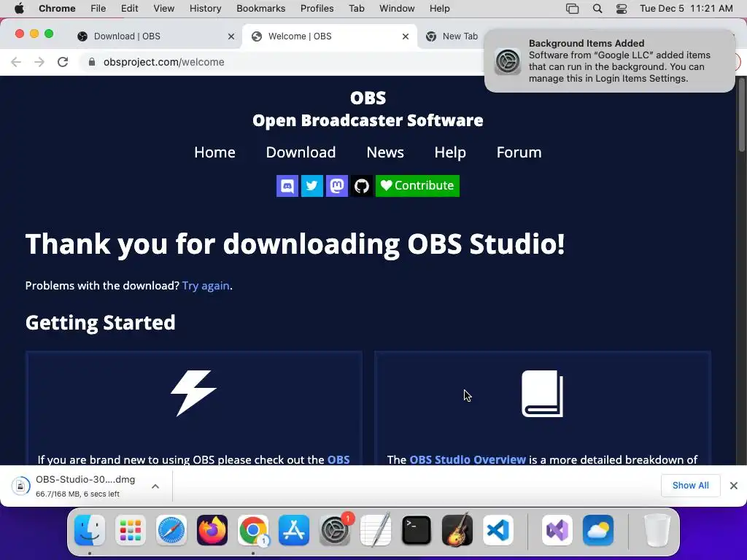Open Control Center from menu bar

622,9
